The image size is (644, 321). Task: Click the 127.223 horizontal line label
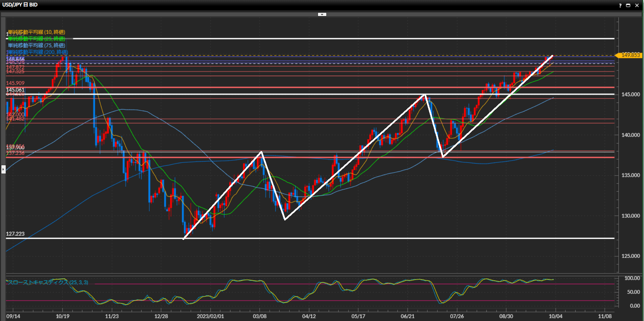click(x=15, y=234)
